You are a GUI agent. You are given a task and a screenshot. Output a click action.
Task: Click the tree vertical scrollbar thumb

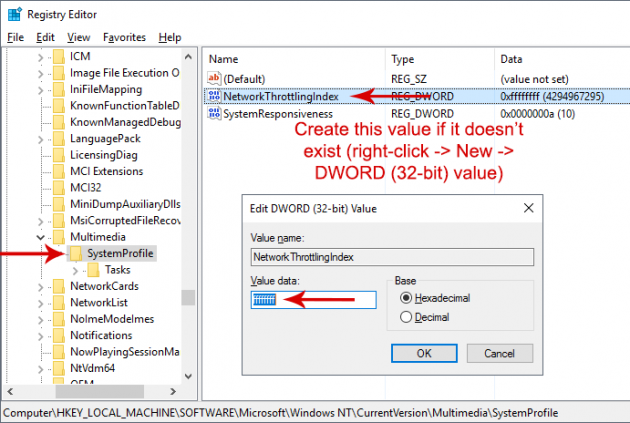point(188,298)
